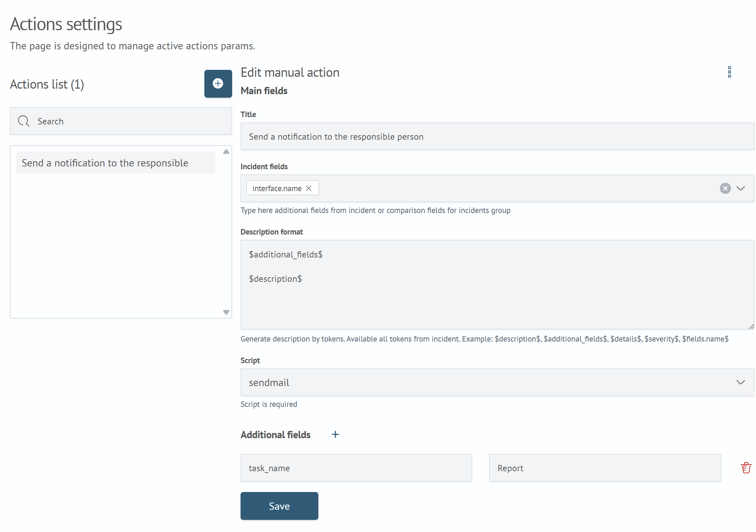Image resolution: width=756 pixels, height=532 pixels.
Task: Add a new additional field
Action: coord(335,434)
